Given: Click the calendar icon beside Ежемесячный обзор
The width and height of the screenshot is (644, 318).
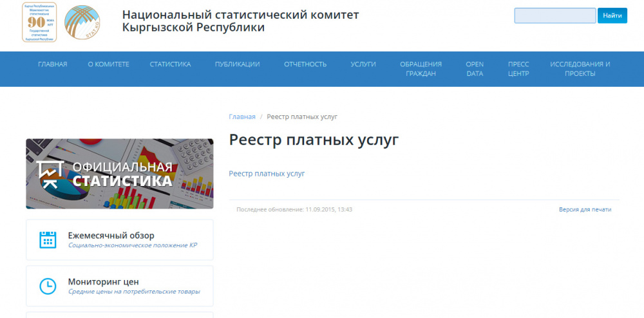Looking at the screenshot, I should (48, 239).
